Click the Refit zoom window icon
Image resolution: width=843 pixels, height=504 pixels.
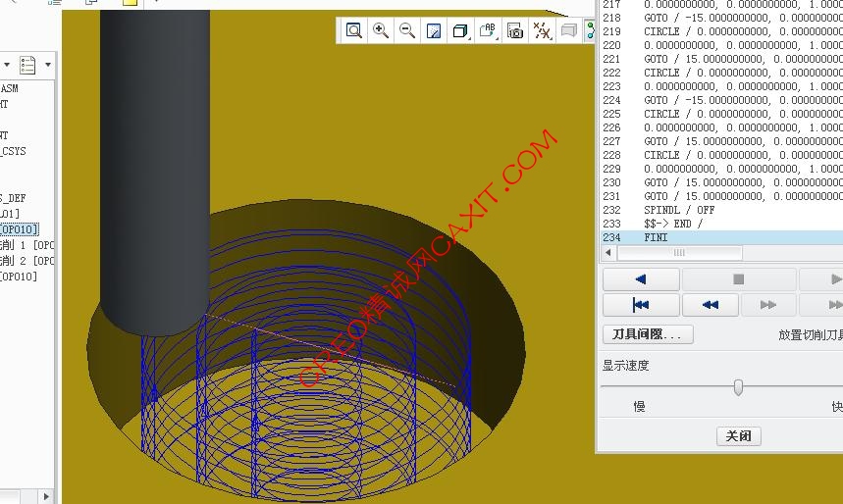tap(353, 30)
